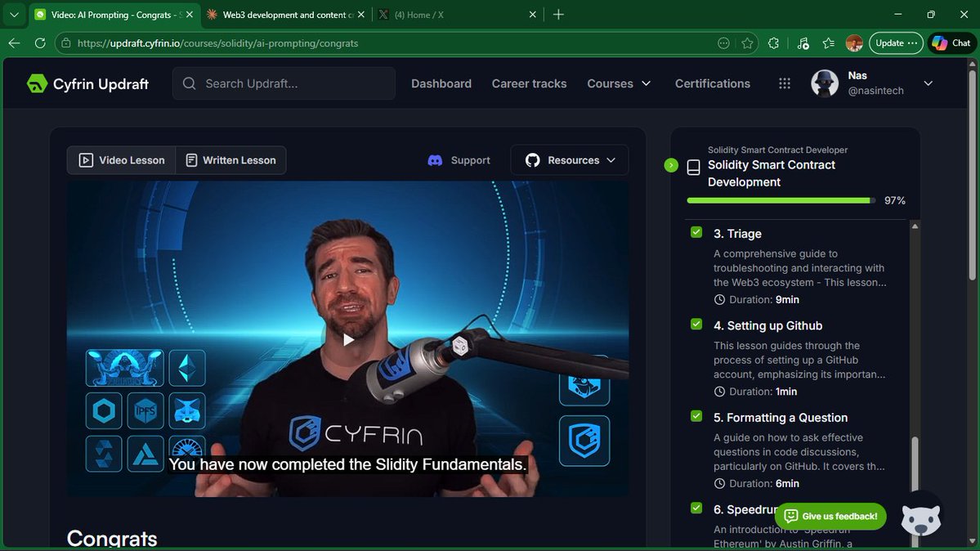Open the tab search dropdown arrow

(x=14, y=15)
